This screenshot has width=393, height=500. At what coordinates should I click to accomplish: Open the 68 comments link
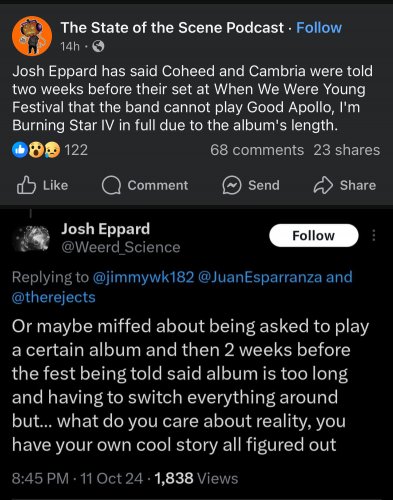[257, 150]
